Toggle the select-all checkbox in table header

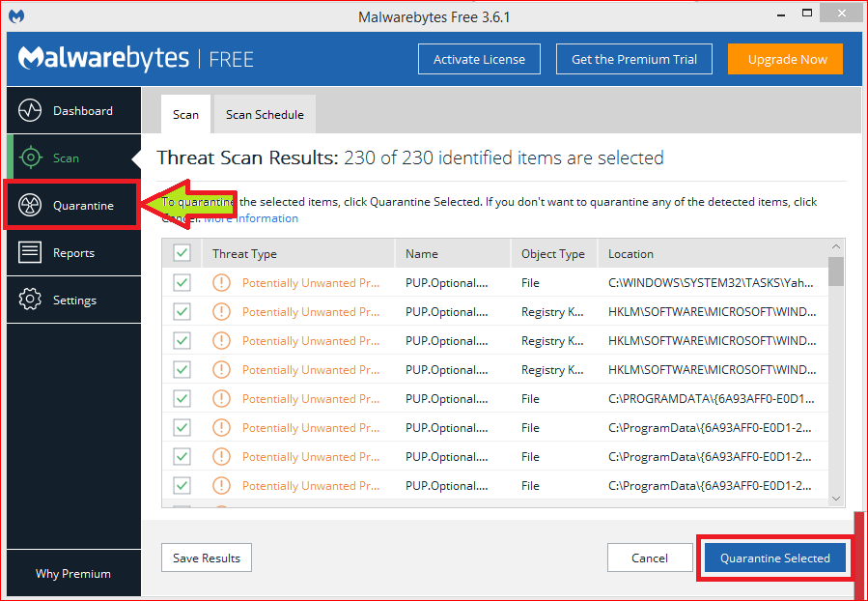pyautogui.click(x=182, y=253)
